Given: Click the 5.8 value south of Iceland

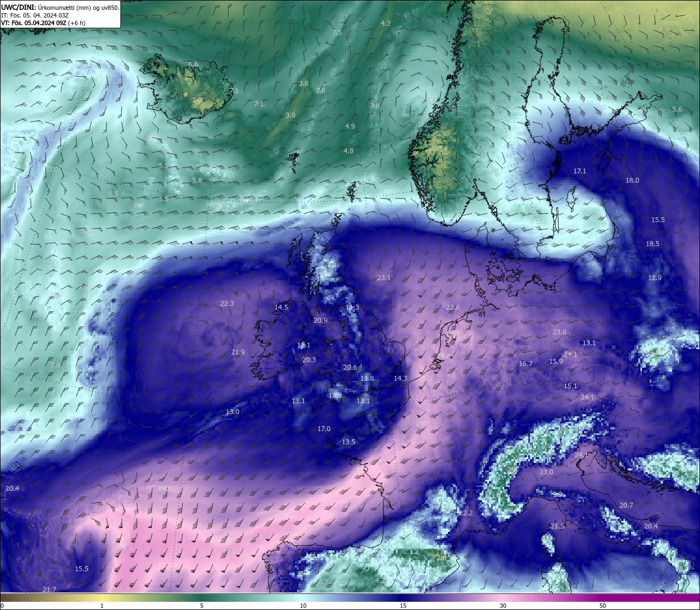Looking at the screenshot, I should click(x=197, y=181).
